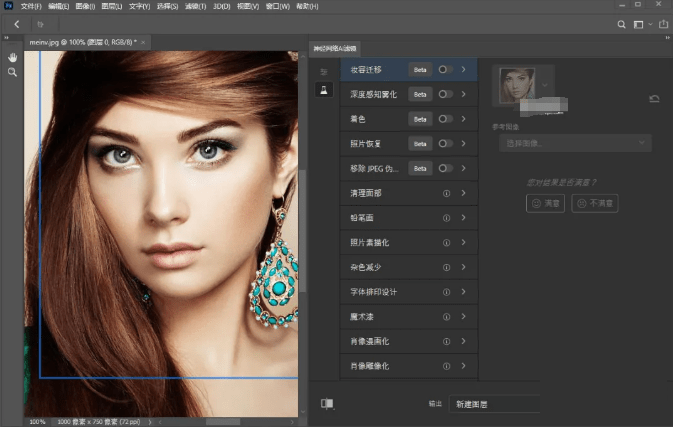Select the beta flask filters icon
The height and width of the screenshot is (427, 673).
[x=324, y=90]
